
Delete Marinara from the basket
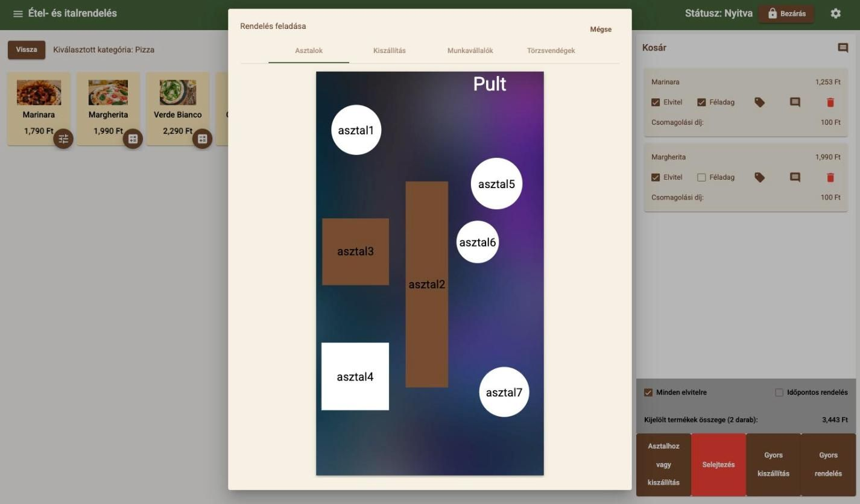830,102
